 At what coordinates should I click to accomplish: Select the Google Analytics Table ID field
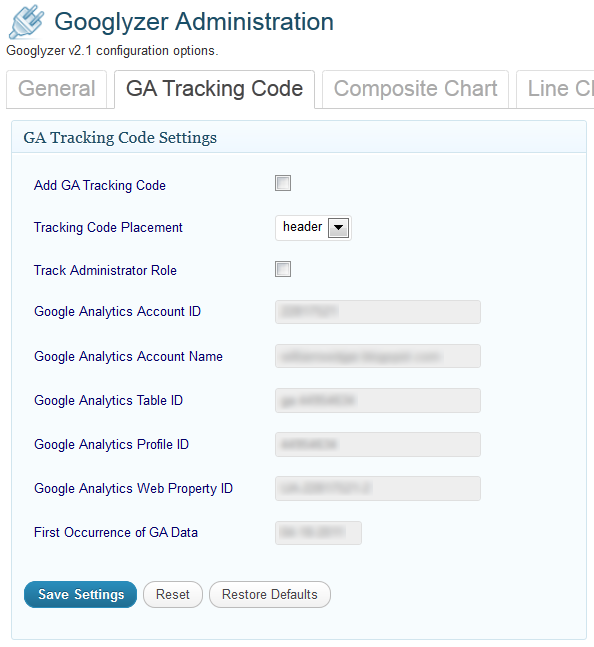(x=378, y=400)
